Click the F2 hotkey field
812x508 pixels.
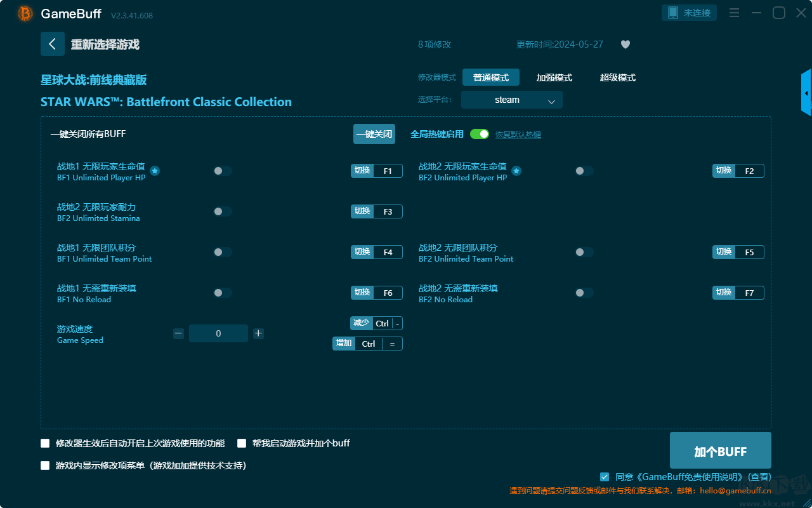click(749, 171)
